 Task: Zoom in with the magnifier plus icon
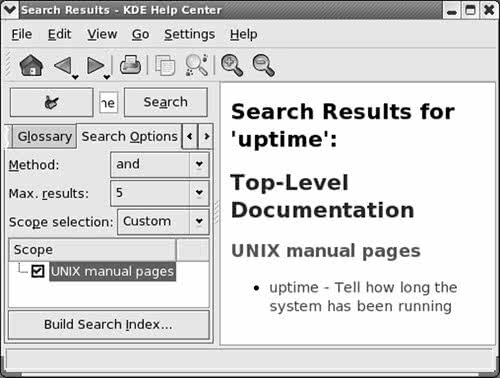(x=232, y=65)
